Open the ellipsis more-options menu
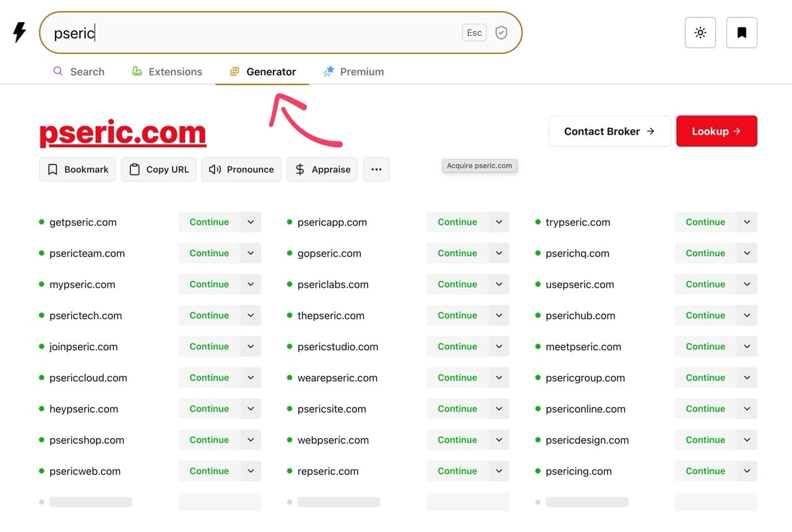Viewport: 792px width, 532px height. pyautogui.click(x=376, y=169)
